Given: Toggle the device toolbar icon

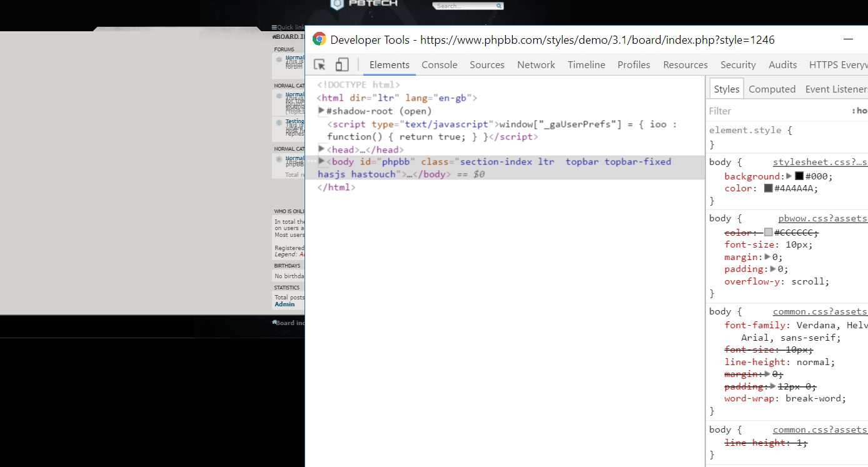Looking at the screenshot, I should coord(341,64).
